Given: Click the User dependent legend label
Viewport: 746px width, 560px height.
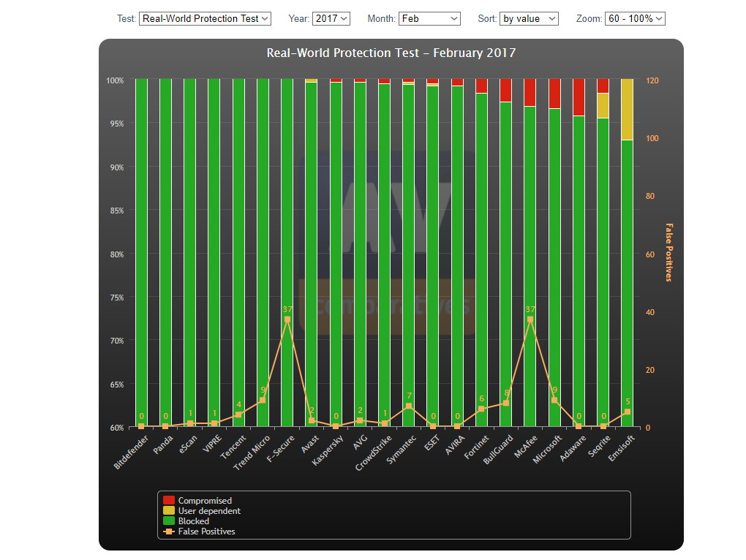Looking at the screenshot, I should [209, 510].
